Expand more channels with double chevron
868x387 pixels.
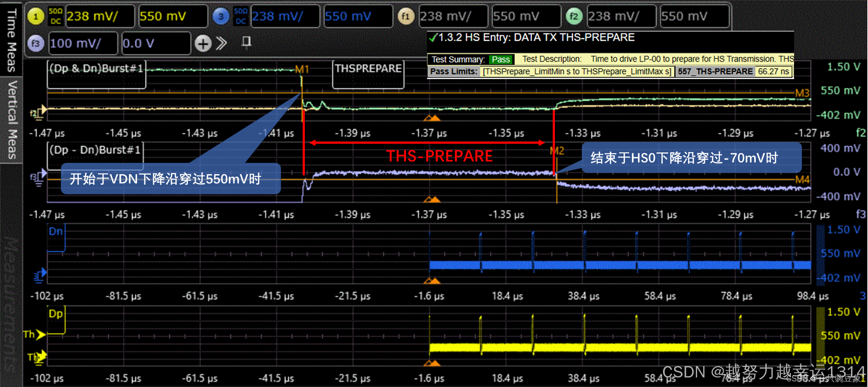(x=221, y=43)
